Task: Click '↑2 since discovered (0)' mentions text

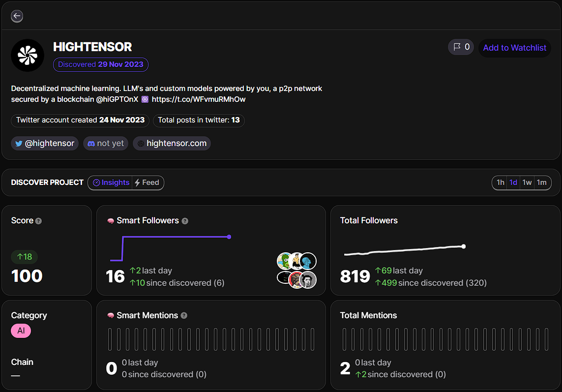Action: 401,374
